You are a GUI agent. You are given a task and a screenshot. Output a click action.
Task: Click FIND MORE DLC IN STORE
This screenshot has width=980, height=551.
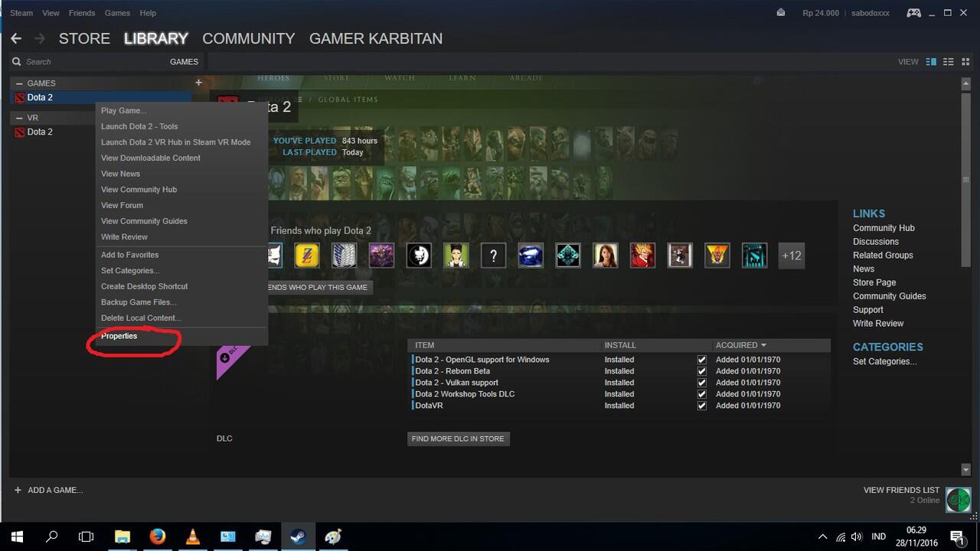458,439
